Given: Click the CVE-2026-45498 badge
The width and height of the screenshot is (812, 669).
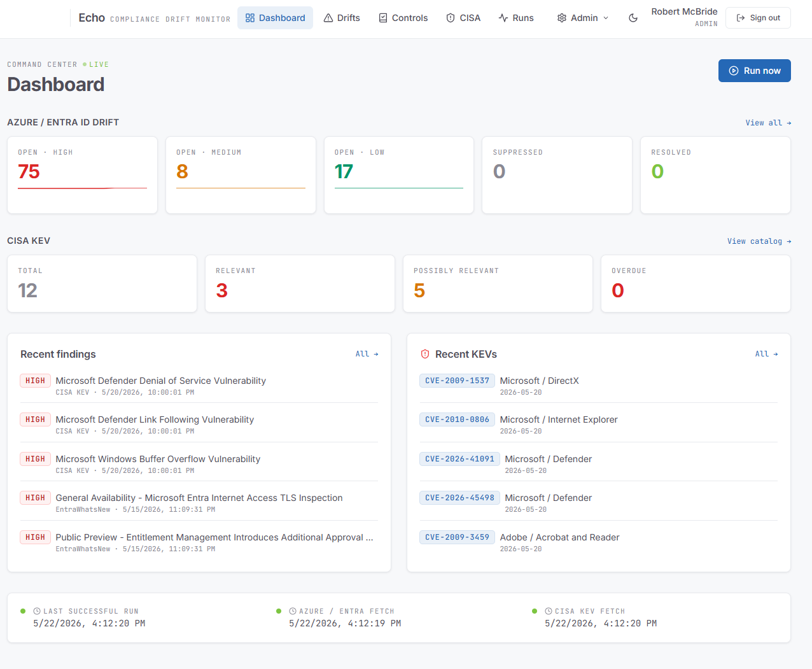Looking at the screenshot, I should pos(459,498).
